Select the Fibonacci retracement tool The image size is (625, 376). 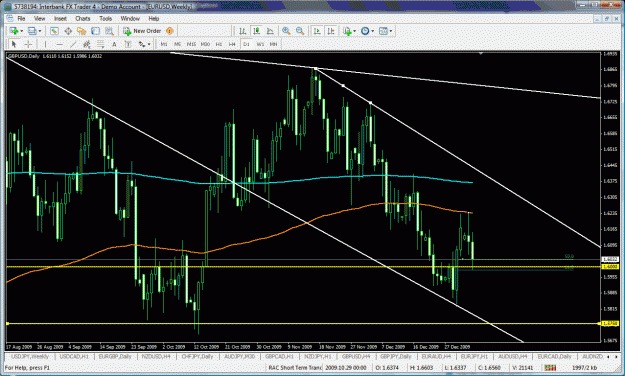coord(100,44)
